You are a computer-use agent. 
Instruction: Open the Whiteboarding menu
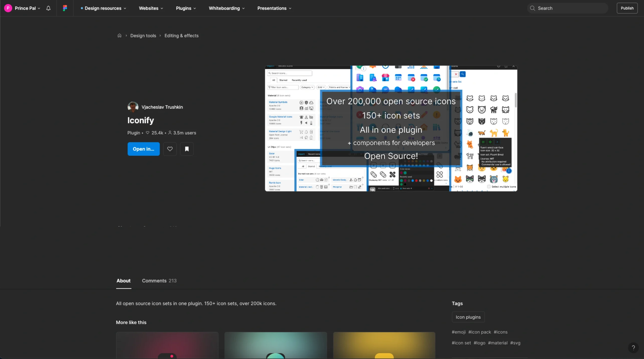(227, 8)
